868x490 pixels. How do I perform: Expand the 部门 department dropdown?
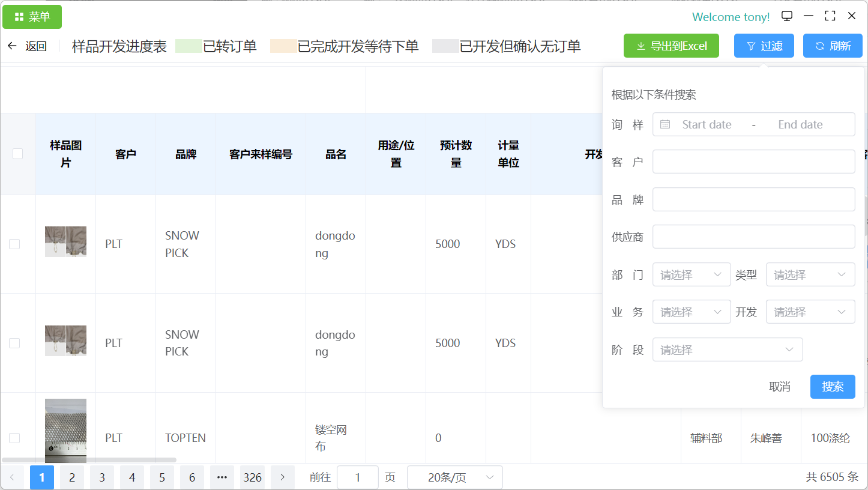(691, 274)
